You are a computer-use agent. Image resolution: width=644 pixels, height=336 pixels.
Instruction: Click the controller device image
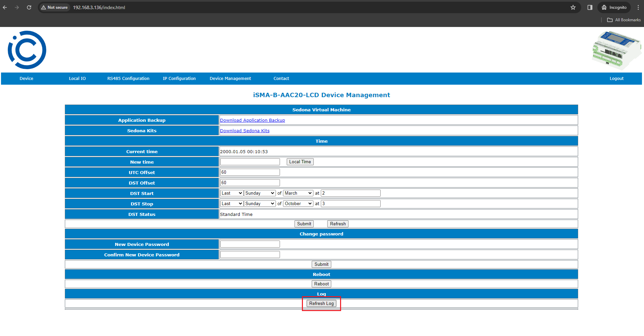click(616, 50)
